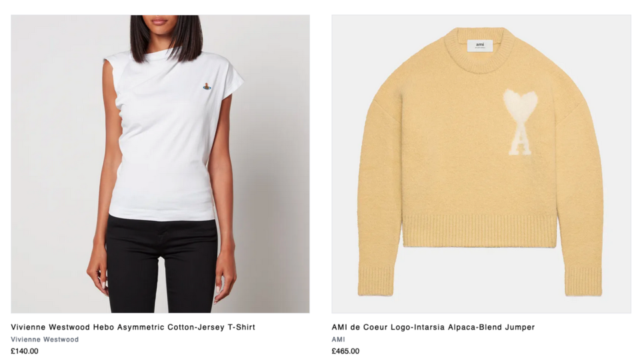Click the £465.00 price
This screenshot has height=364, width=640.
[346, 351]
